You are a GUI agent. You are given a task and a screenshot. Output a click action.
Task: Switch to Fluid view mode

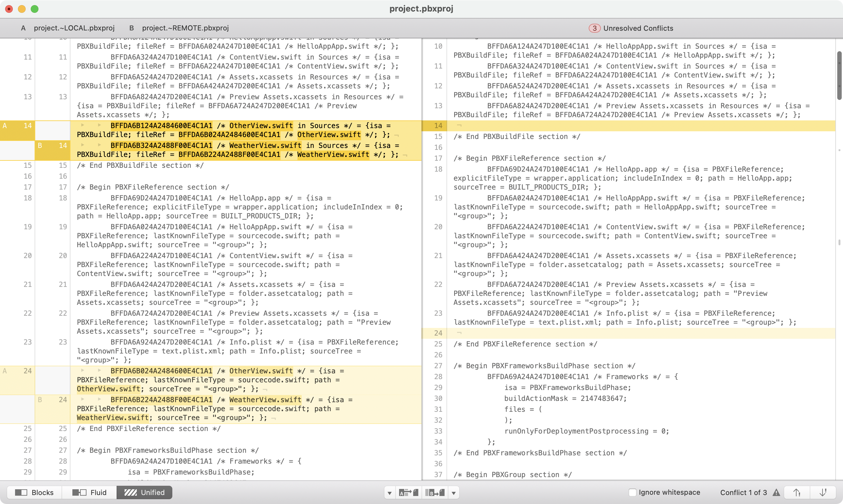89,492
